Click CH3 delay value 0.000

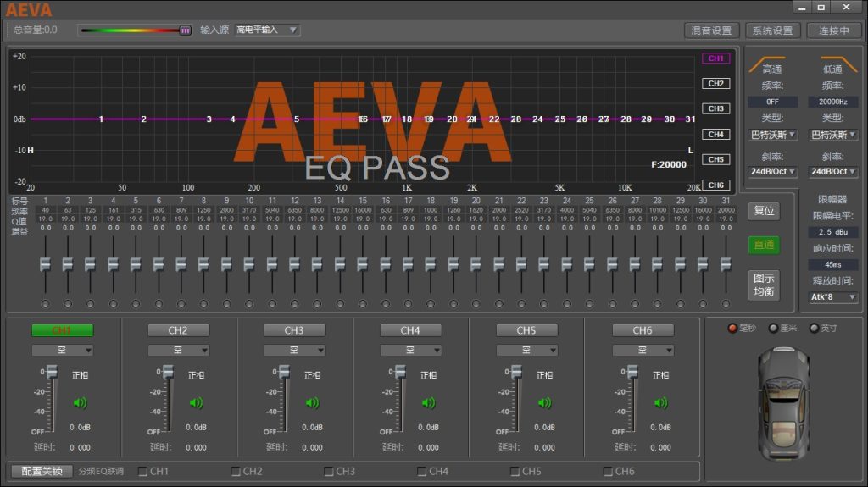click(313, 447)
